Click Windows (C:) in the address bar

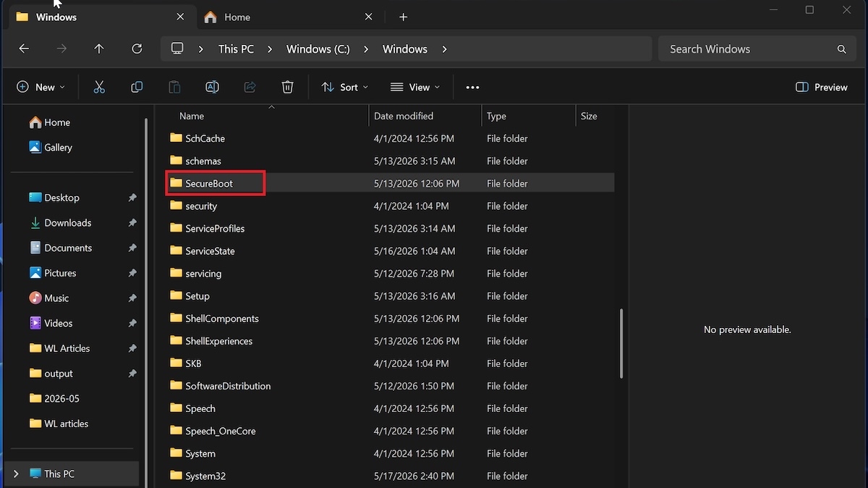318,49
